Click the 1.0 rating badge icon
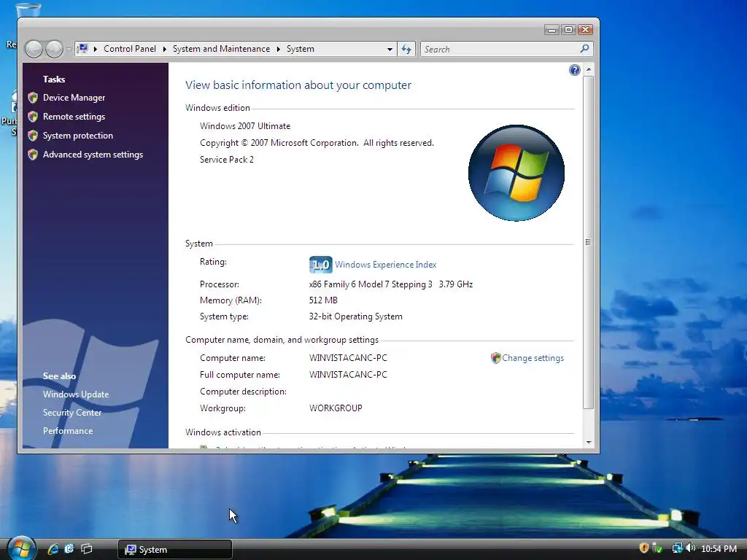The image size is (747, 560). [321, 265]
